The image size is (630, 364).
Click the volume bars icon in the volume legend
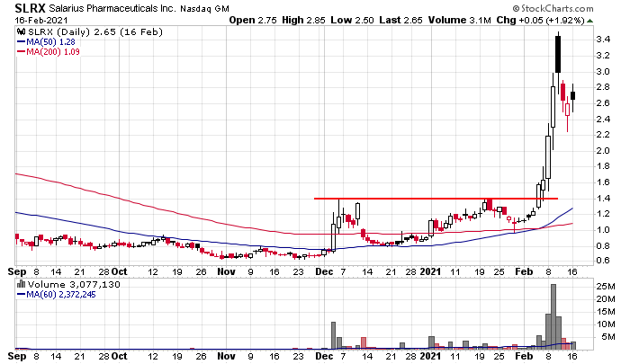coord(21,285)
